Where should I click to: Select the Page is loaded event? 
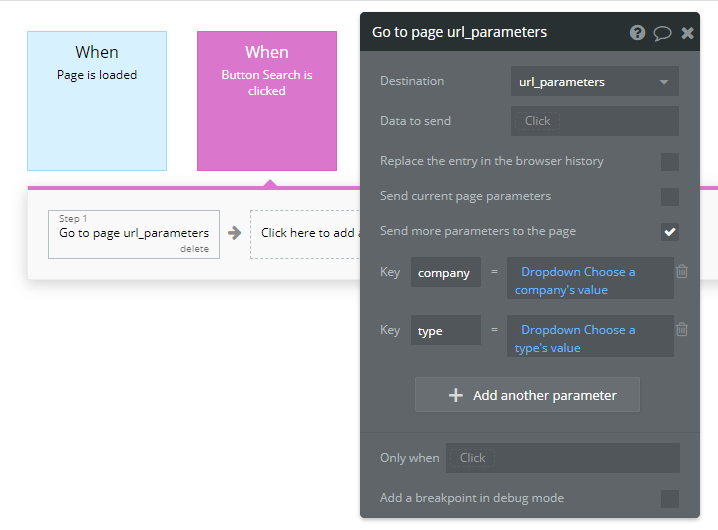click(x=97, y=101)
